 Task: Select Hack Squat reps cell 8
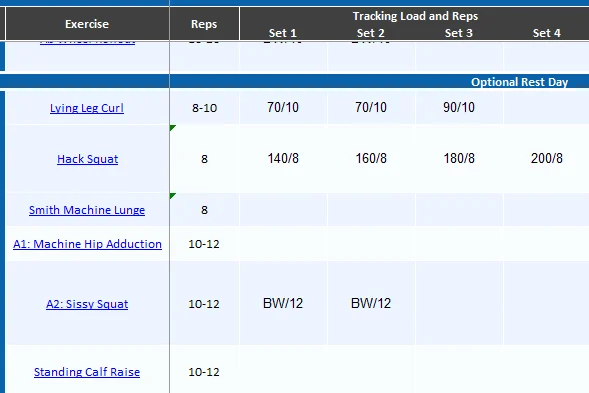tap(204, 159)
